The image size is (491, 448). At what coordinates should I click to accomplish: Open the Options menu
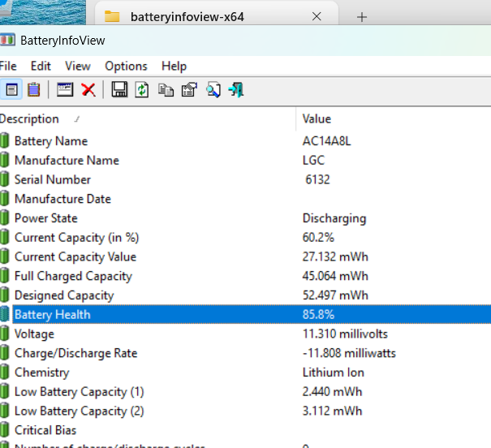[x=126, y=66]
